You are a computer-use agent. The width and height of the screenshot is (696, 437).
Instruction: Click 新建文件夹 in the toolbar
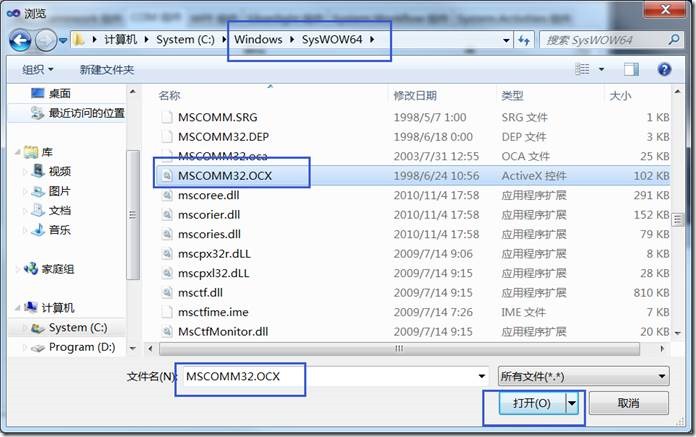tap(107, 70)
